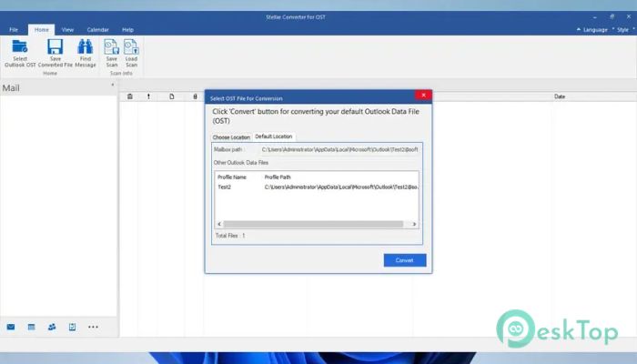Click the delete column trash icon
The width and height of the screenshot is (637, 364).
[130, 96]
